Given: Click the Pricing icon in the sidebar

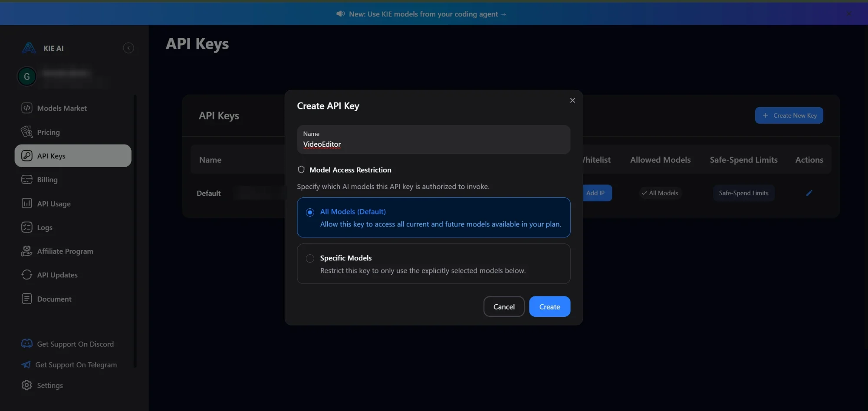Looking at the screenshot, I should pos(27,132).
